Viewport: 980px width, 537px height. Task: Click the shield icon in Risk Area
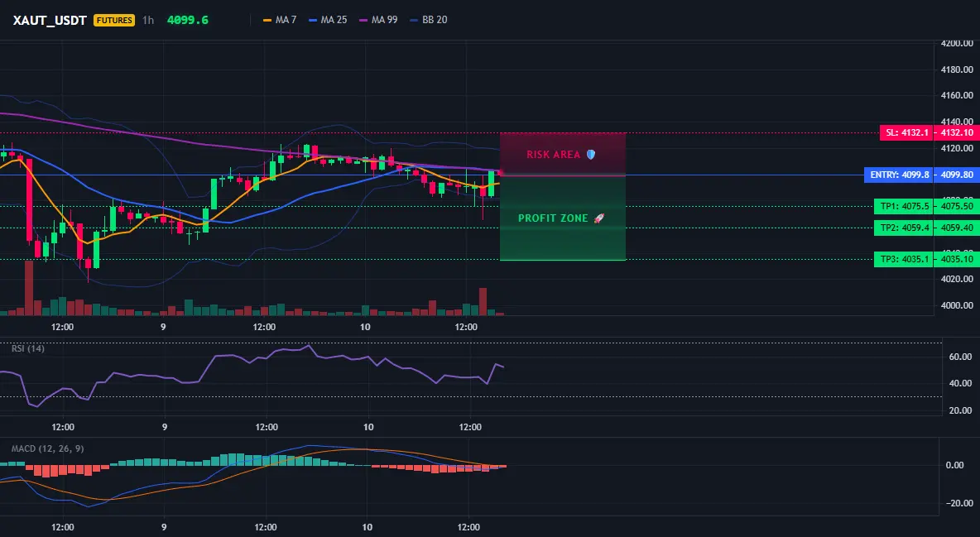pos(591,155)
